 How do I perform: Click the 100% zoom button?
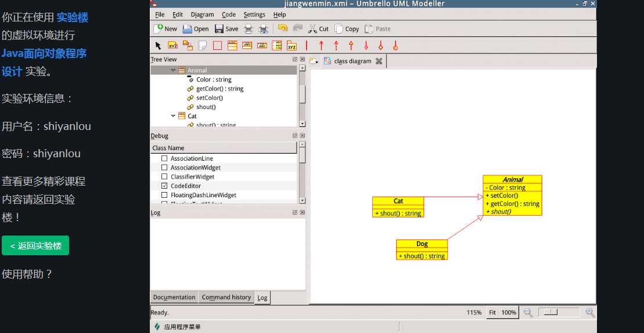click(509, 313)
